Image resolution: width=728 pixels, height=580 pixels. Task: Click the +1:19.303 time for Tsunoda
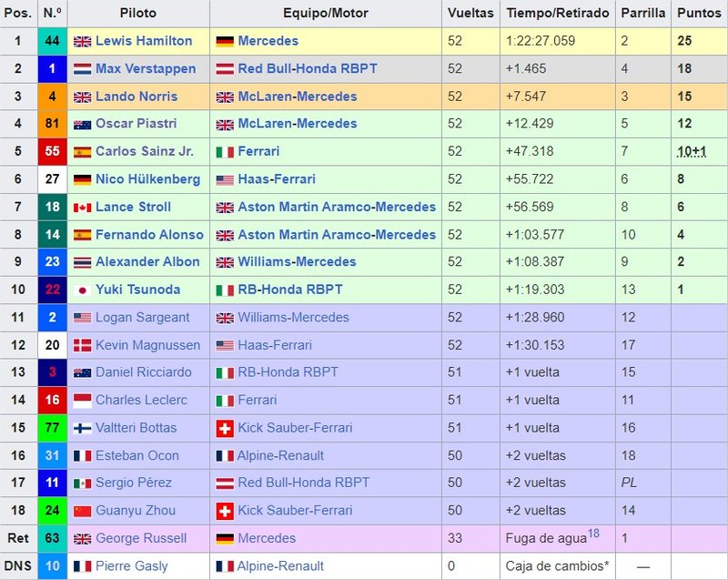pos(535,290)
